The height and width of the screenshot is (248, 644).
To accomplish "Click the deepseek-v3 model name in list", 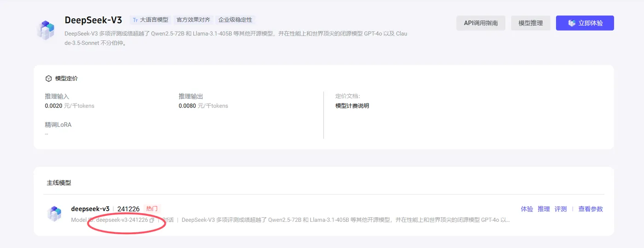I will 90,209.
